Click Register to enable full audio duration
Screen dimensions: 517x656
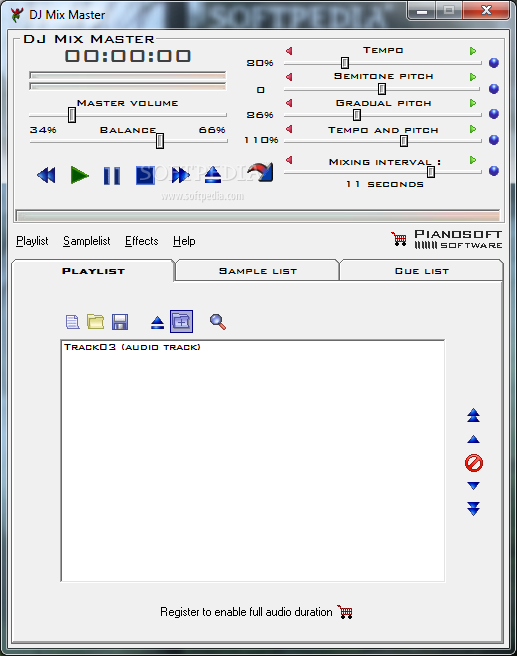click(246, 612)
